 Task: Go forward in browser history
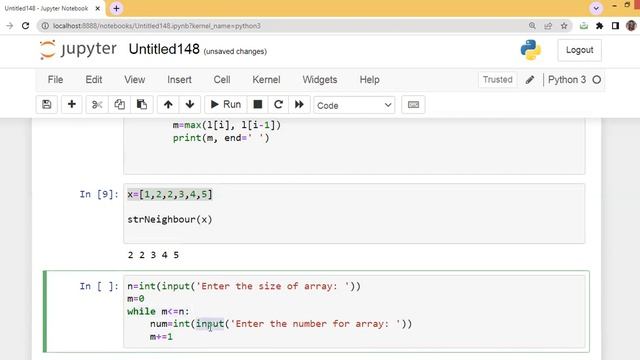click(x=9, y=26)
